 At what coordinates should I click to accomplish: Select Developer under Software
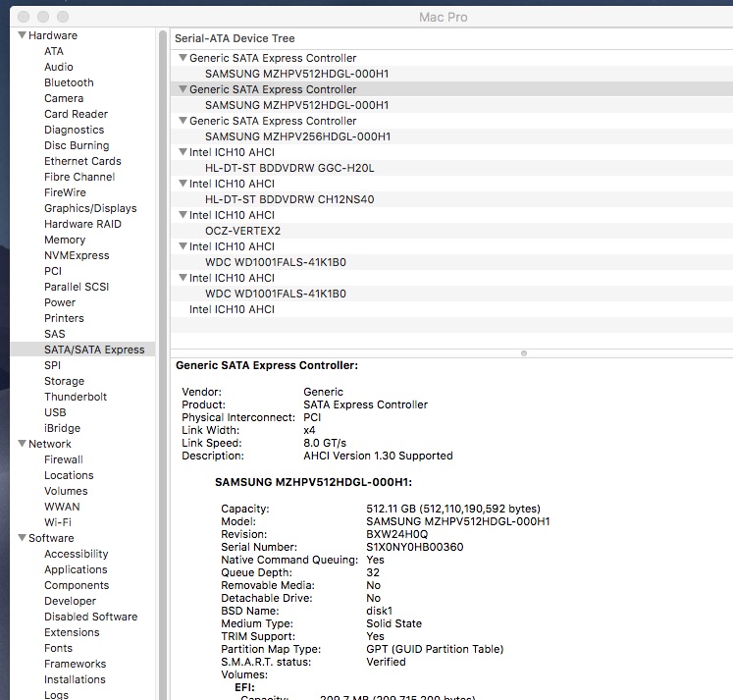coord(70,601)
